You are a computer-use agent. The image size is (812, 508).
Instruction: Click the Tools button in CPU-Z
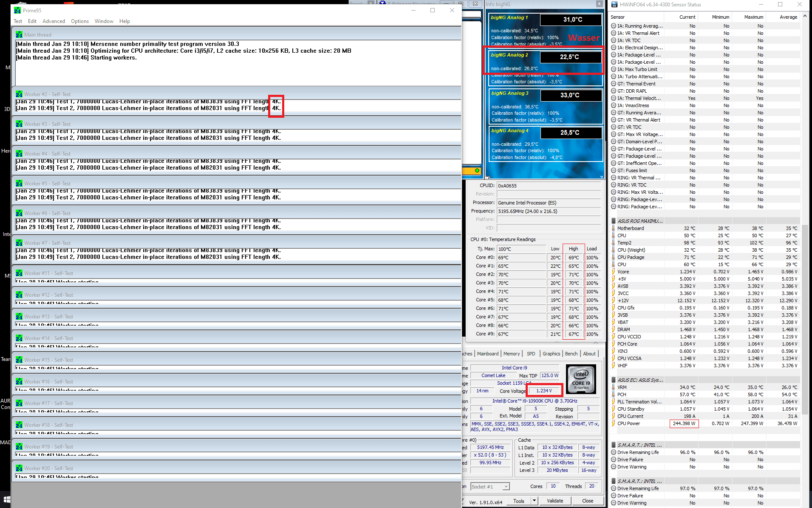pos(519,501)
